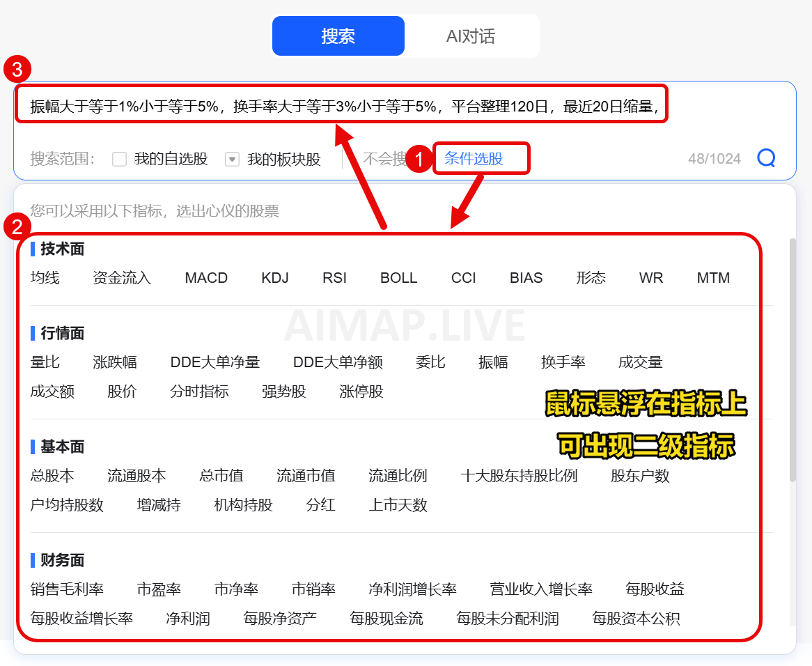Select the 涨停股 indicator
812x666 pixels.
(x=361, y=392)
